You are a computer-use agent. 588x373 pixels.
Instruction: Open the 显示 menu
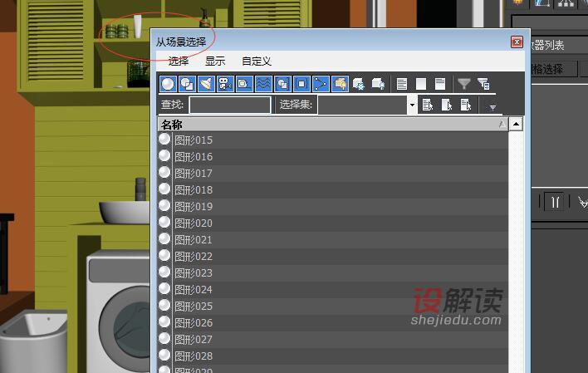pyautogui.click(x=215, y=61)
